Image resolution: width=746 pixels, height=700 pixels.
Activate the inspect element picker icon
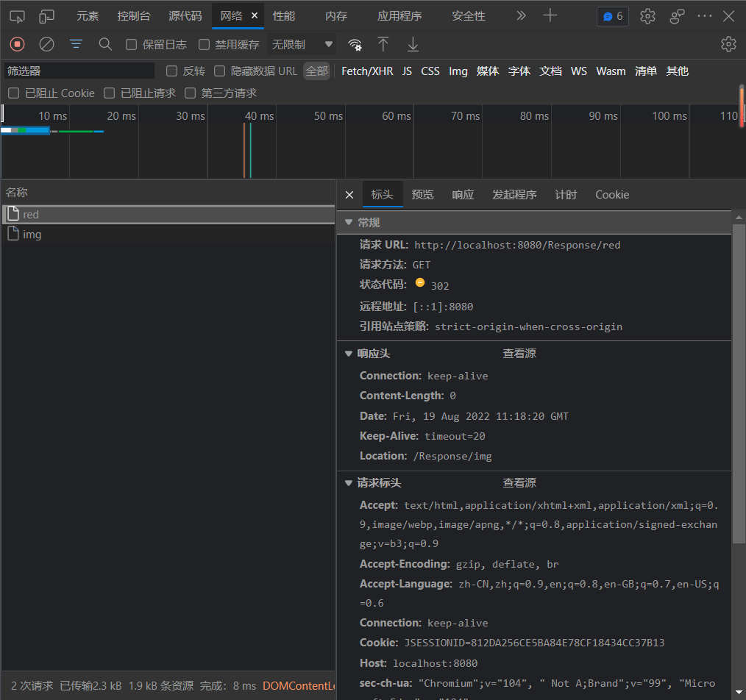(17, 17)
